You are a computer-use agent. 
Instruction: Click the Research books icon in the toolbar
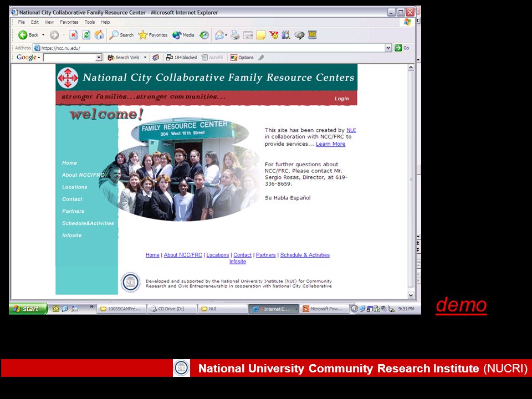coord(286,35)
